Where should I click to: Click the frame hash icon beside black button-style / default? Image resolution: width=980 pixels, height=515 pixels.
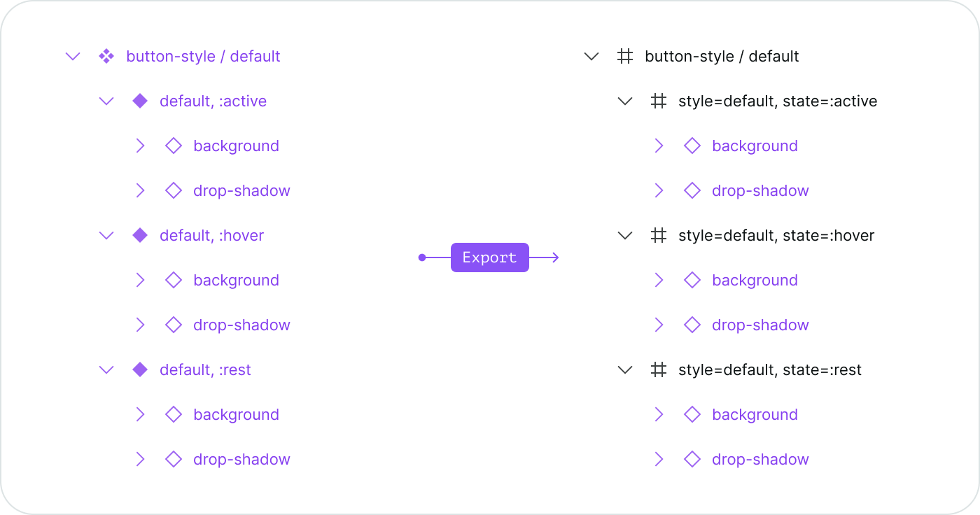[x=625, y=57]
